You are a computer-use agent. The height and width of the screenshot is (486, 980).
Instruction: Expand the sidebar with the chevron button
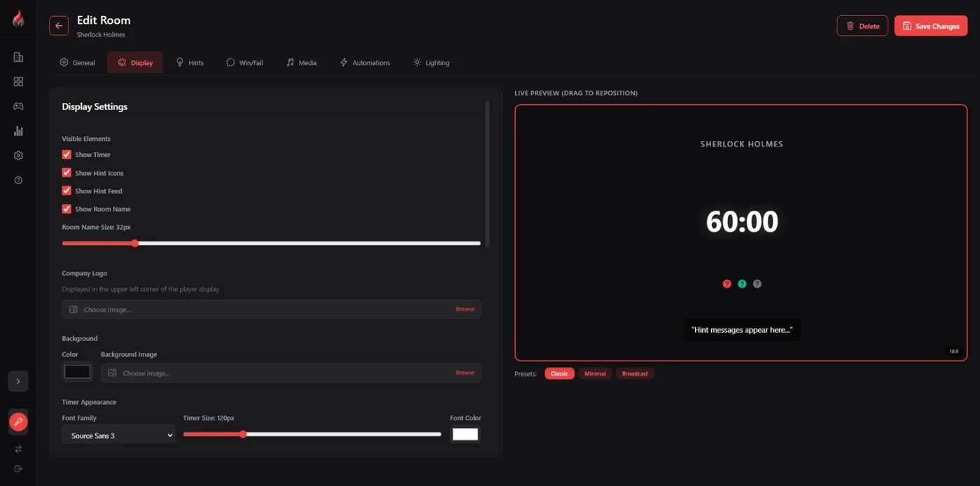18,382
